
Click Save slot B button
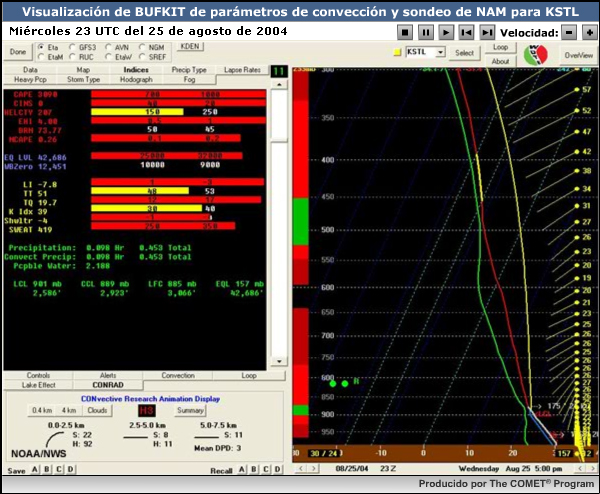(x=47, y=469)
